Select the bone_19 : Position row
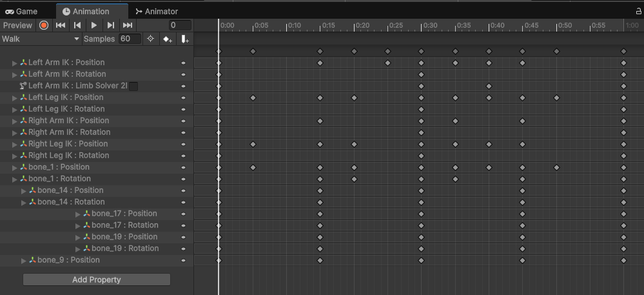Image resolution: width=644 pixels, height=295 pixels. [x=97, y=236]
